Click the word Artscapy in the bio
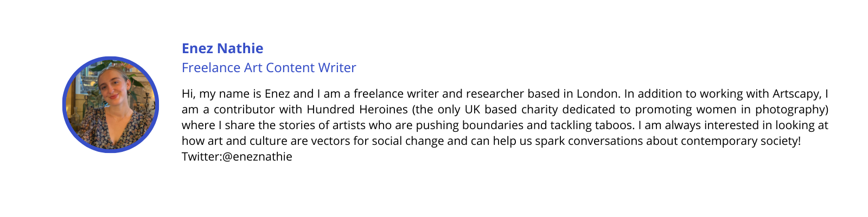The image size is (868, 217). (x=797, y=94)
